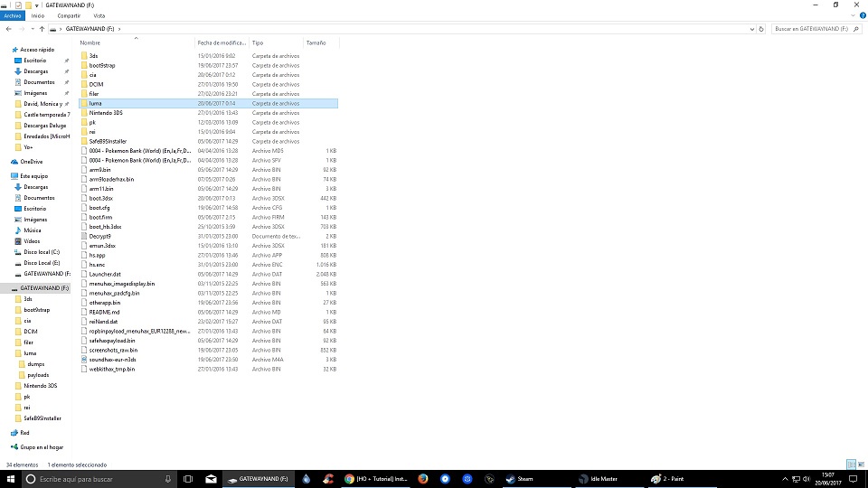Select the Red network item
The image size is (868, 488).
point(24,433)
